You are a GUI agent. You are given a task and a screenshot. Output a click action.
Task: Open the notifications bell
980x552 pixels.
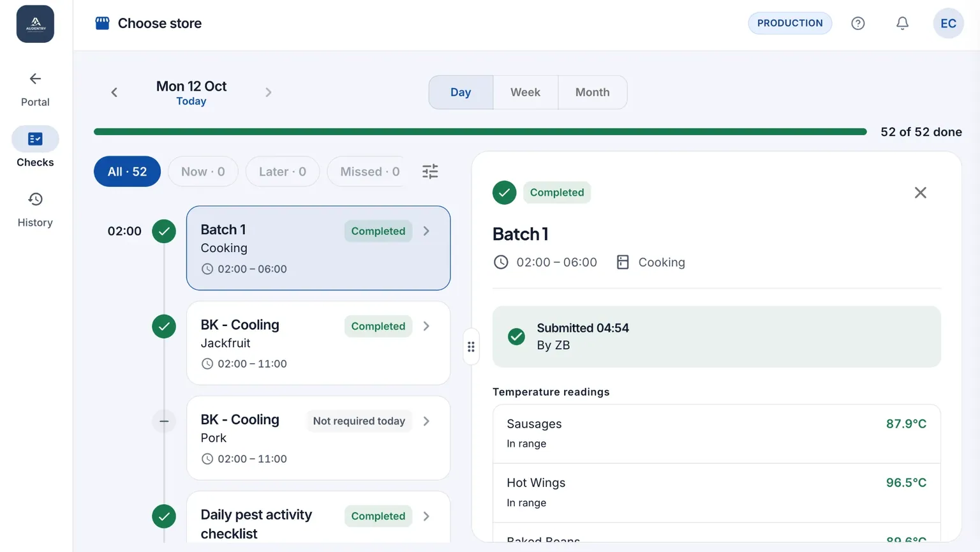click(902, 24)
